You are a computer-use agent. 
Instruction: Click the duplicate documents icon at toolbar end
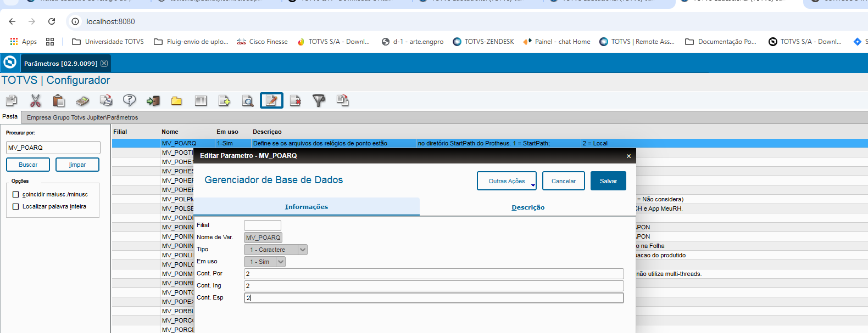click(x=343, y=100)
